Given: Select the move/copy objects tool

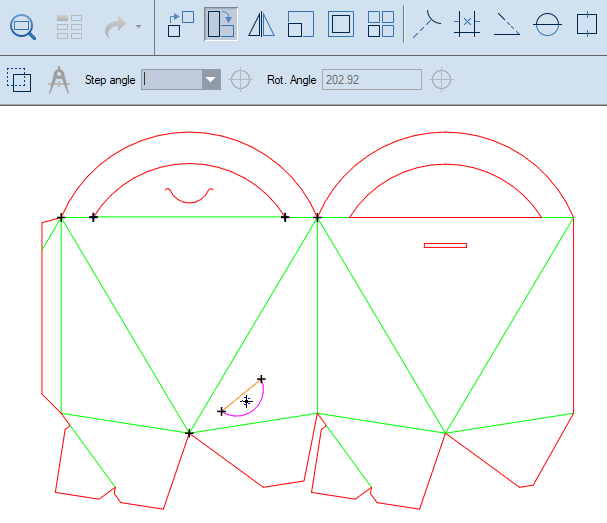Looking at the screenshot, I should 180,24.
